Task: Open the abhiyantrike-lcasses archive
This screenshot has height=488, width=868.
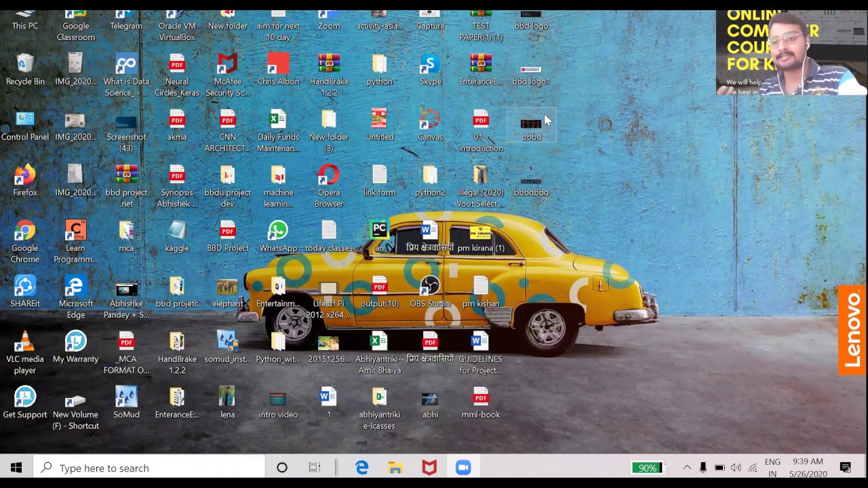Action: [379, 409]
